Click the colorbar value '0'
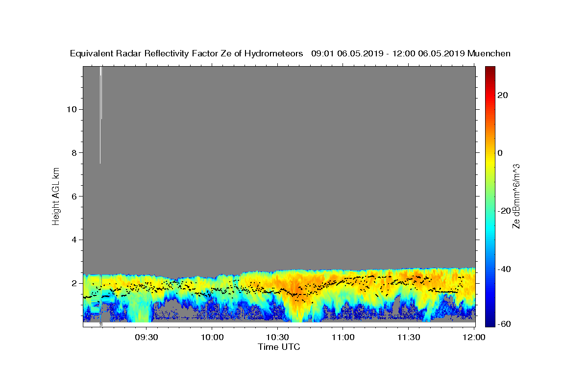This screenshot has height=392, width=588. pos(500,153)
